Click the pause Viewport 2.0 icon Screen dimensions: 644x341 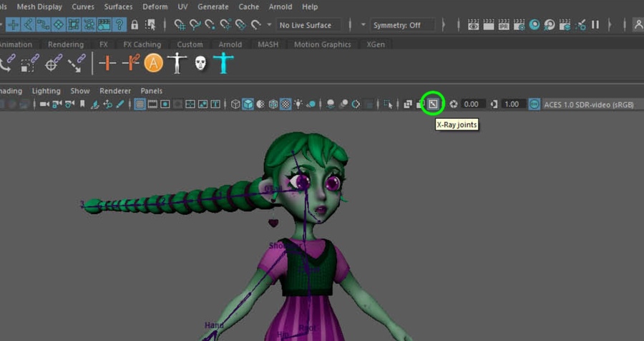click(x=595, y=25)
